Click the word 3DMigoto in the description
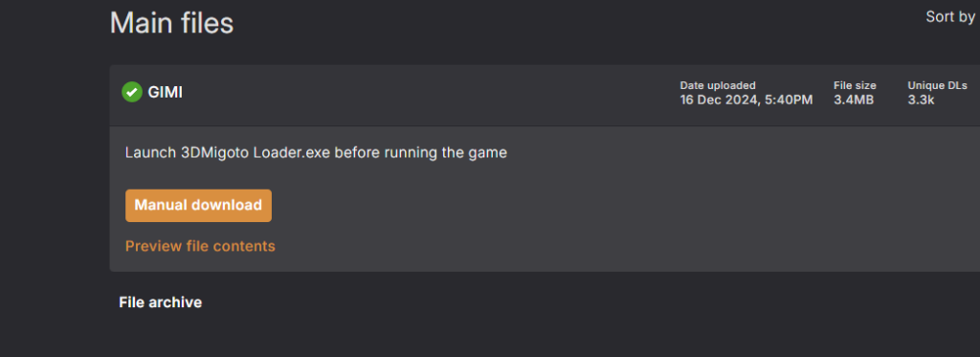Screen dimensions: 980x357 coord(214,152)
